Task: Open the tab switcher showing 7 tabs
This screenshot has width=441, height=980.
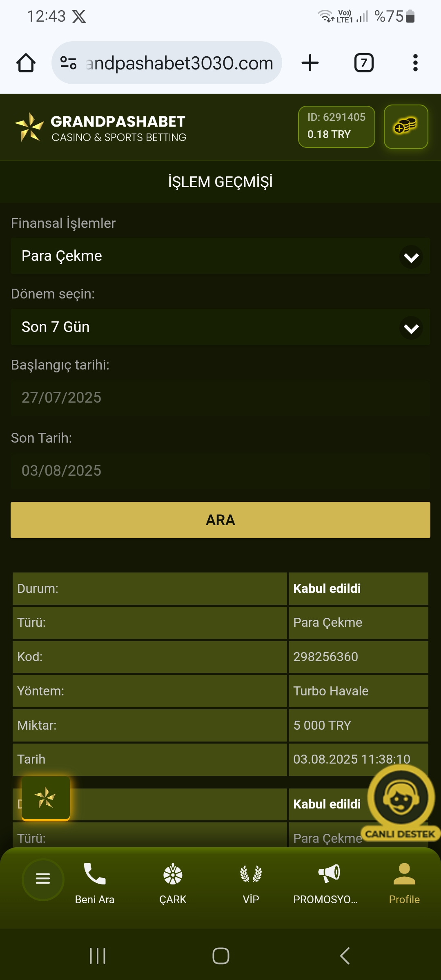Action: pyautogui.click(x=364, y=63)
